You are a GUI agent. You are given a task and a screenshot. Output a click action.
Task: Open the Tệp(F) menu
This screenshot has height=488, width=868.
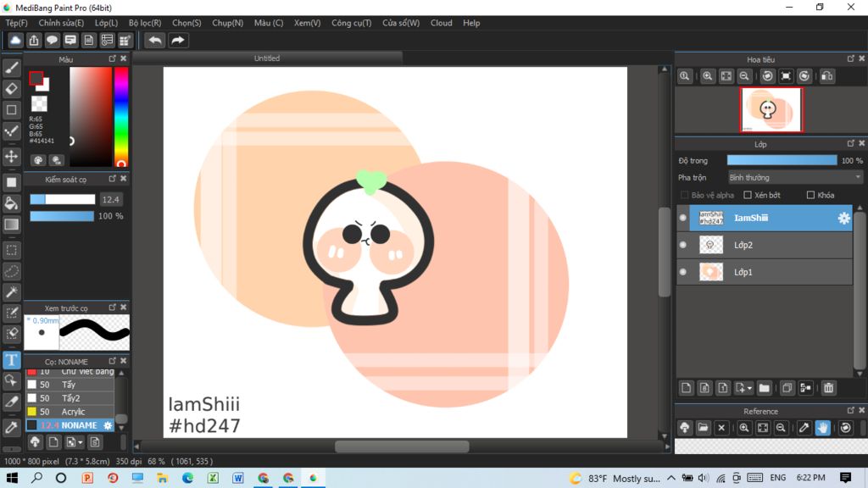pyautogui.click(x=17, y=23)
